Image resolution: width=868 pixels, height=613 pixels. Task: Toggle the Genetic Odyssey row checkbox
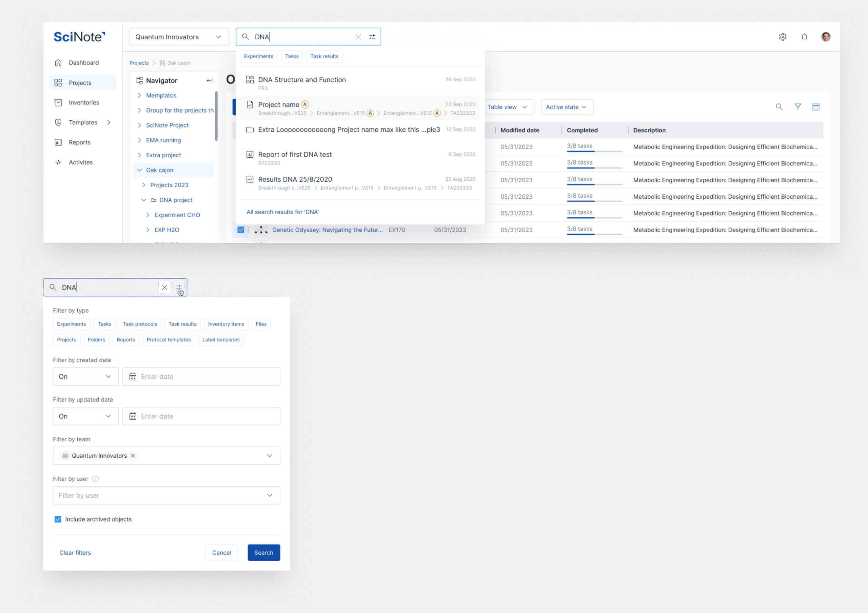coord(241,230)
